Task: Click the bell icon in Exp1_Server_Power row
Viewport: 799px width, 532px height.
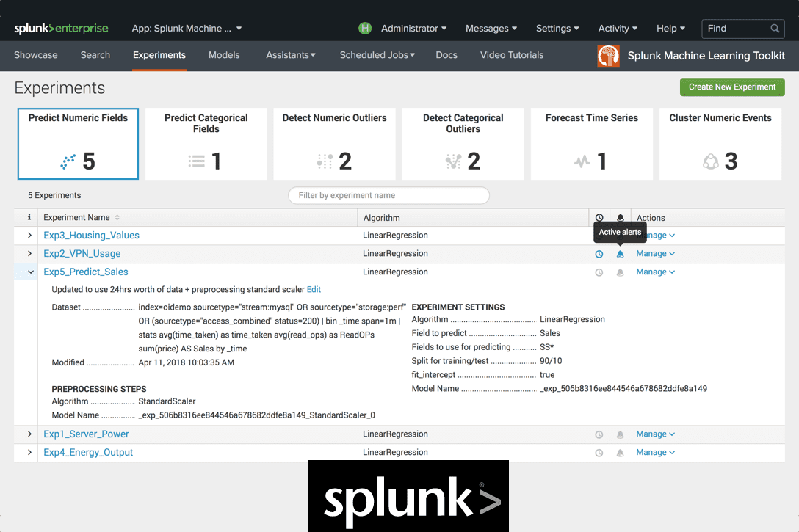Action: click(x=621, y=434)
